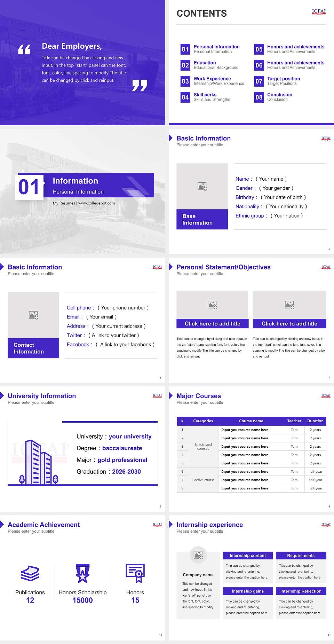The image size is (334, 644).
Task: Click the large 01 section number box
Action: [x=30, y=187]
